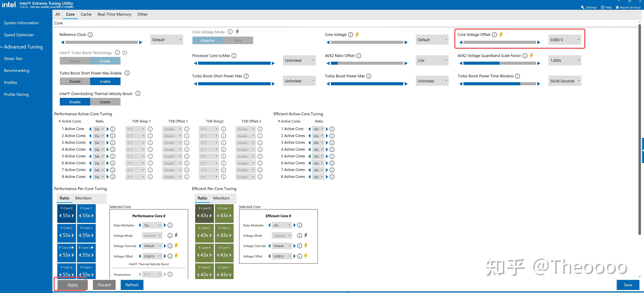Open Stress Test in the sidebar
Image resolution: width=644 pixels, height=293 pixels.
tap(13, 58)
